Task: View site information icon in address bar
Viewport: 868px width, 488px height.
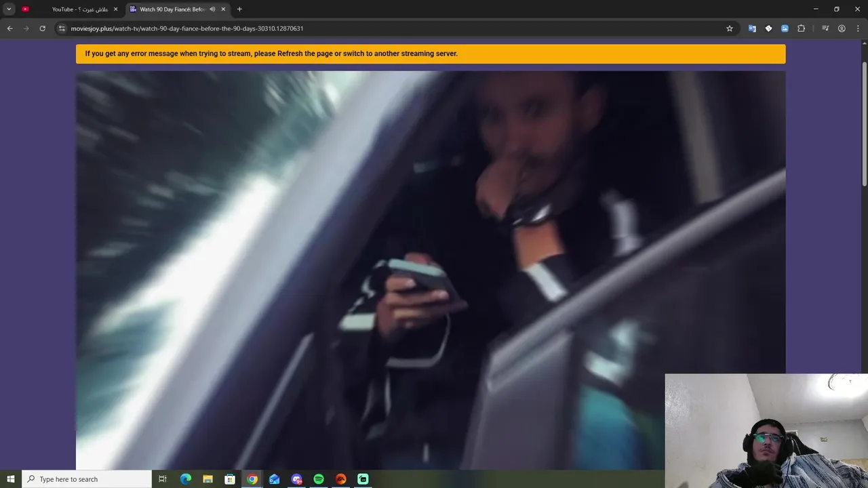Action: (62, 28)
